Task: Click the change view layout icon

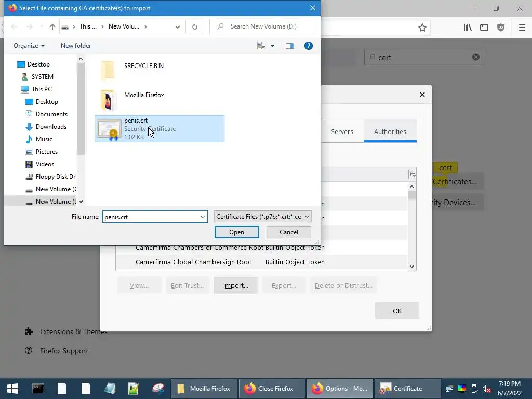Action: pyautogui.click(x=261, y=46)
